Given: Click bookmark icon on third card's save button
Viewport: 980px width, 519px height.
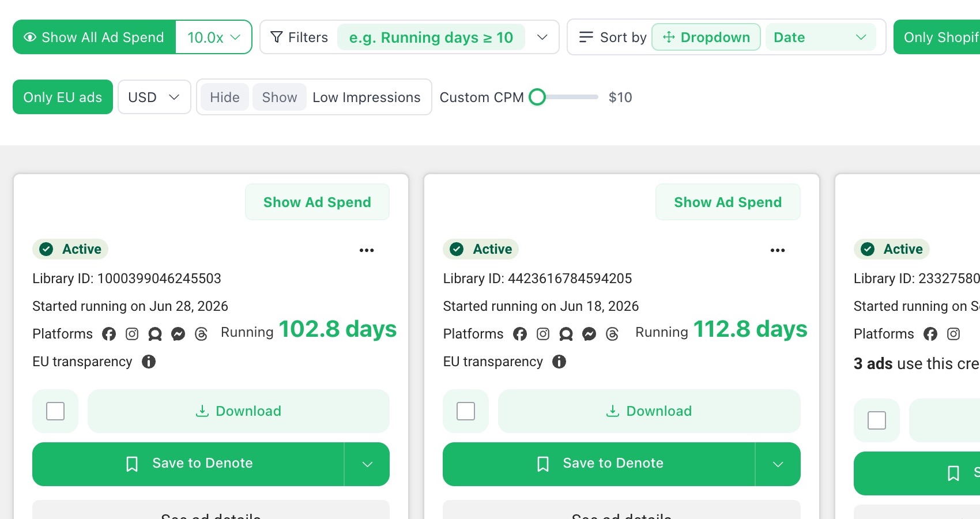Looking at the screenshot, I should pos(953,473).
